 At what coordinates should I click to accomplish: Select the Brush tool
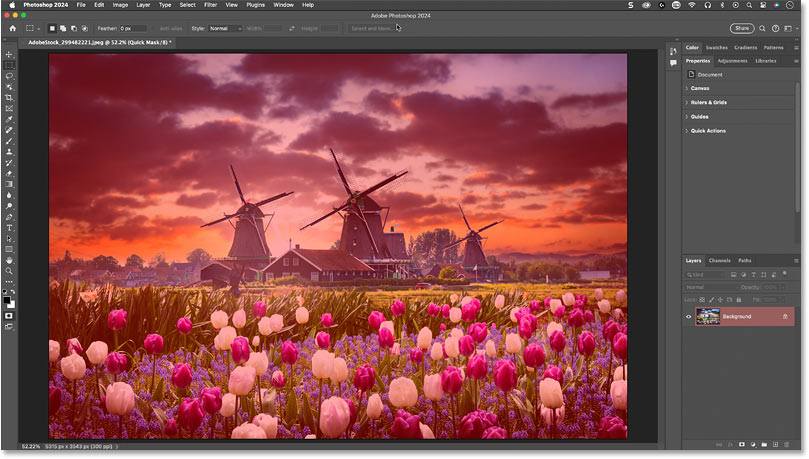(x=9, y=141)
